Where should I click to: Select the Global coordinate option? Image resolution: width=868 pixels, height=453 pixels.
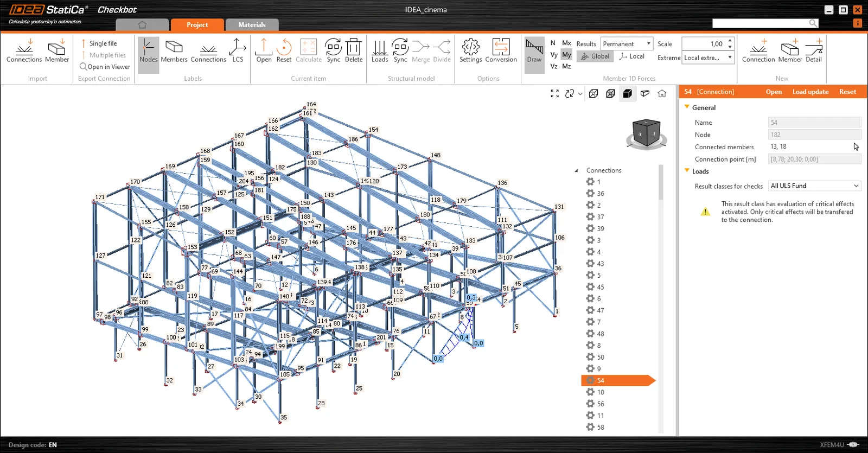tap(595, 56)
